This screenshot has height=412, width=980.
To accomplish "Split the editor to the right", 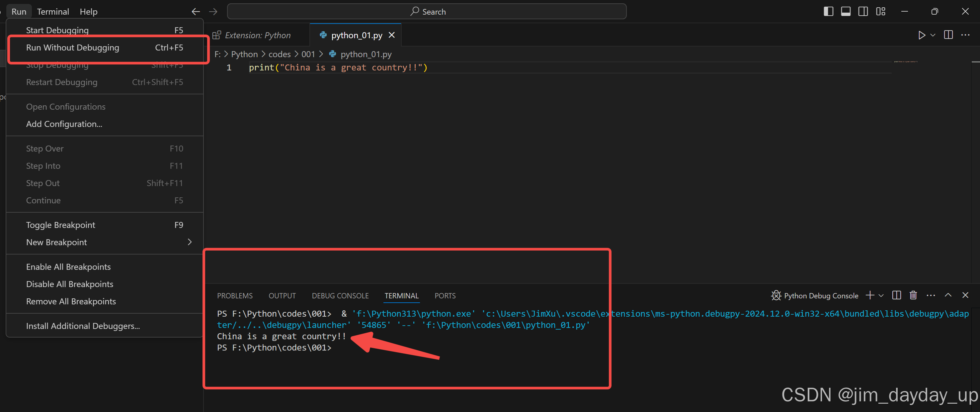I will point(948,35).
